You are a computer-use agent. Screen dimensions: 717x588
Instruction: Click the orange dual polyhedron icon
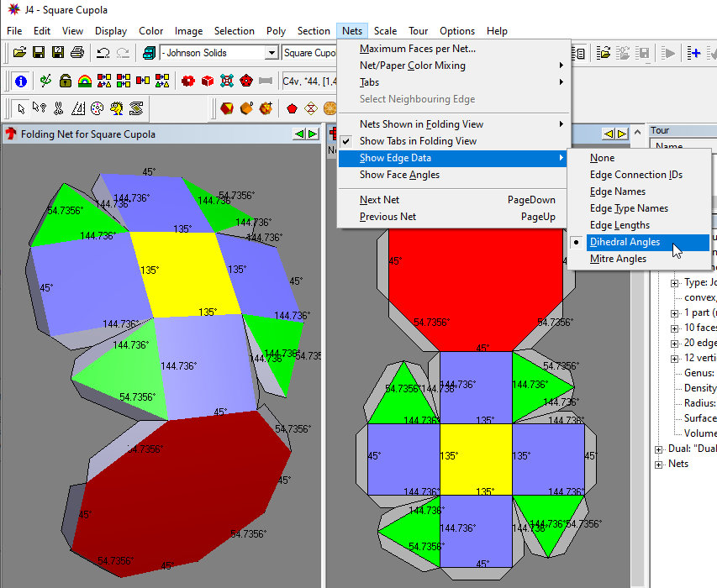click(x=246, y=108)
